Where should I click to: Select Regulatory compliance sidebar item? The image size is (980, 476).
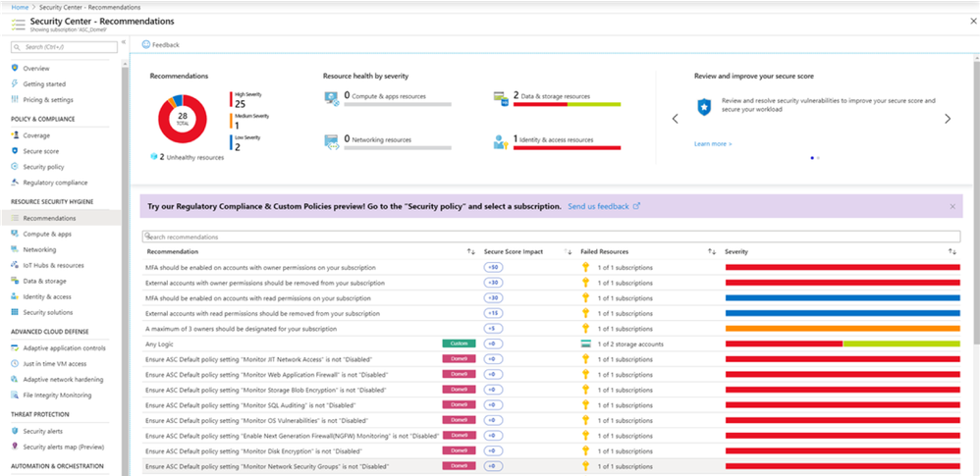click(55, 183)
